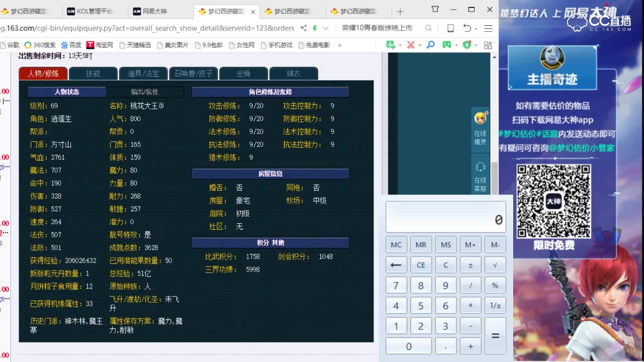Open a new browser tab
This screenshot has height=362, width=644.
pyautogui.click(x=400, y=12)
